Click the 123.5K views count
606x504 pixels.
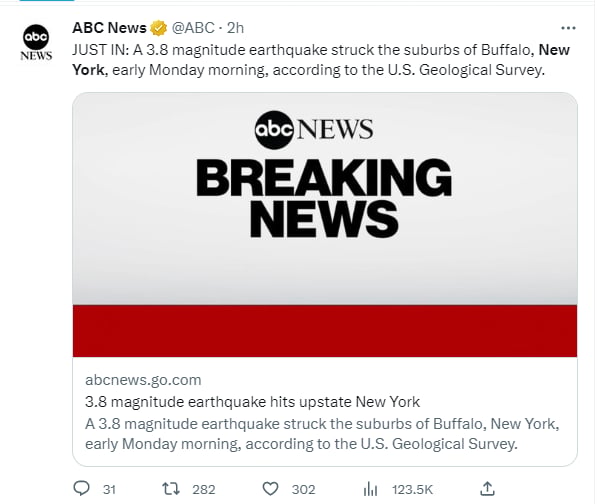(x=412, y=490)
